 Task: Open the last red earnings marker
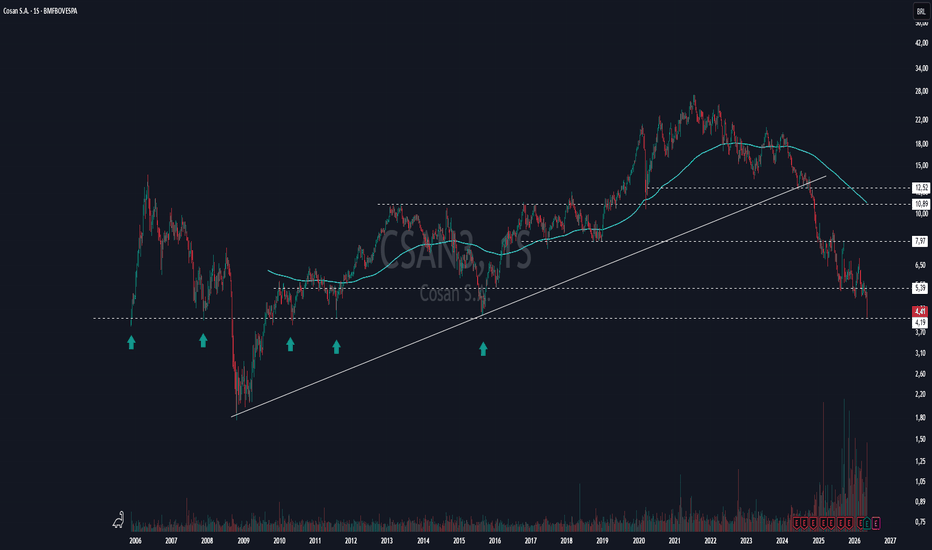[861, 523]
